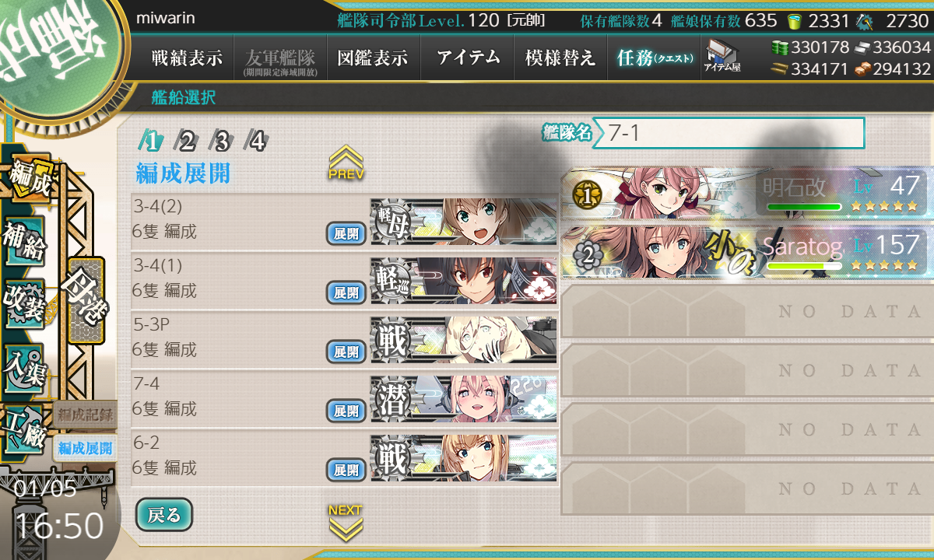
Task: Expand the 5-3P preset with 展開
Action: (346, 352)
